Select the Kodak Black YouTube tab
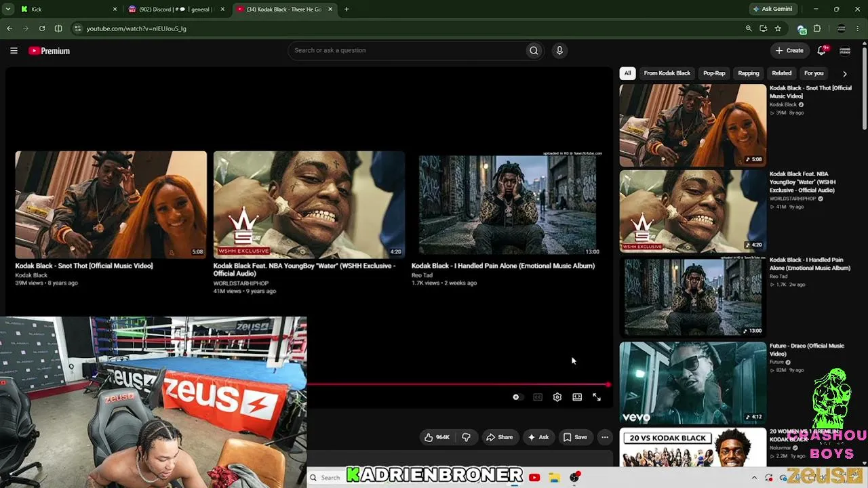Screen dimensions: 868x488 (x=284, y=9)
